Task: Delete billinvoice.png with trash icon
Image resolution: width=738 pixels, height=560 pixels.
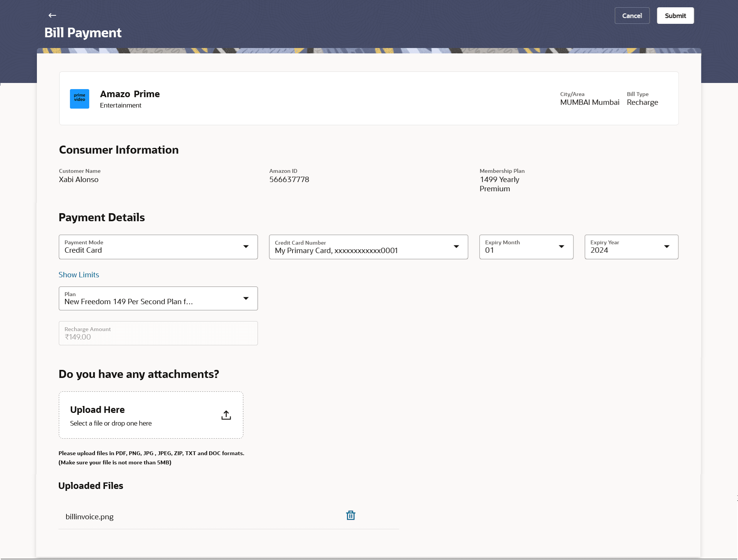Action: [351, 515]
